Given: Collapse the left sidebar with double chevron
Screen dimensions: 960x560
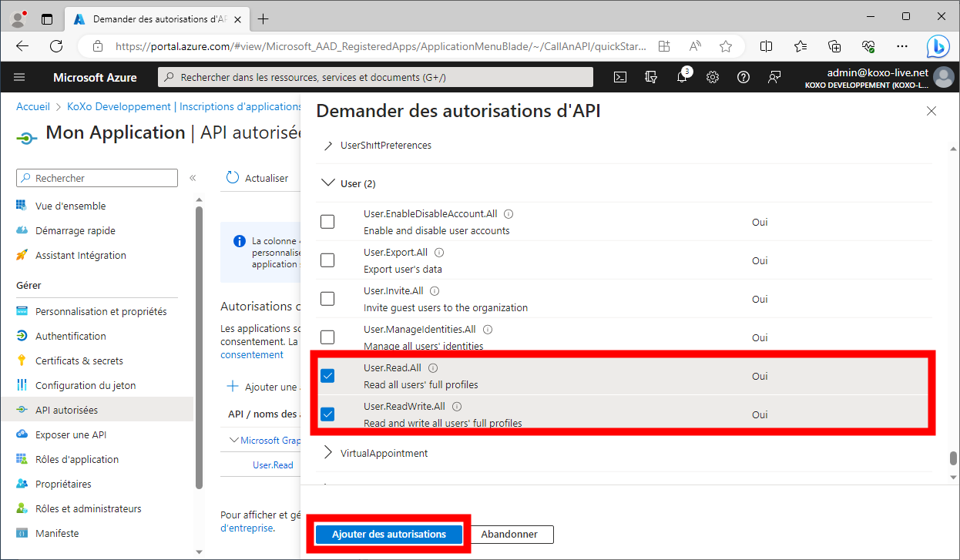Looking at the screenshot, I should (193, 178).
